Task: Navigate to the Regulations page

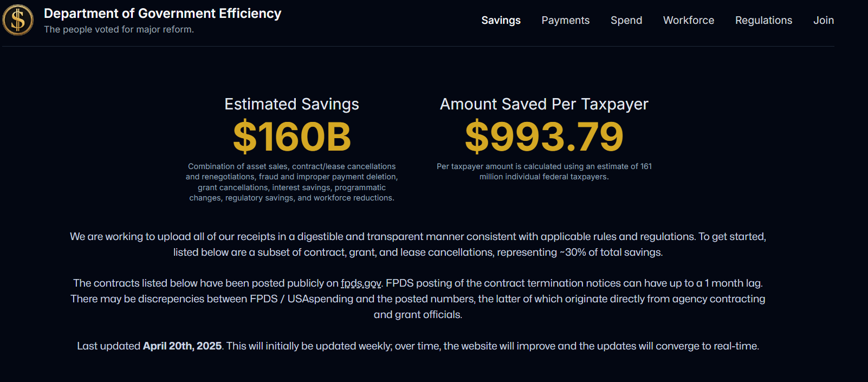Action: click(763, 21)
